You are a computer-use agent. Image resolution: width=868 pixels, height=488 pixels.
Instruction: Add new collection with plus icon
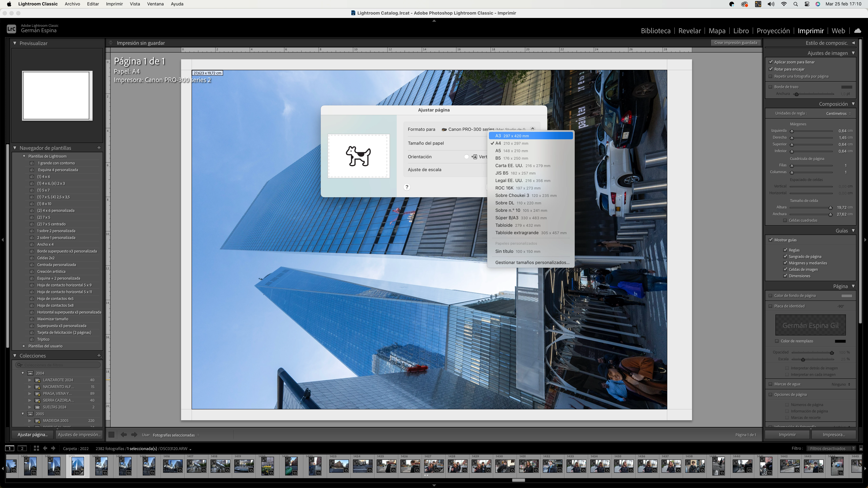(x=99, y=356)
